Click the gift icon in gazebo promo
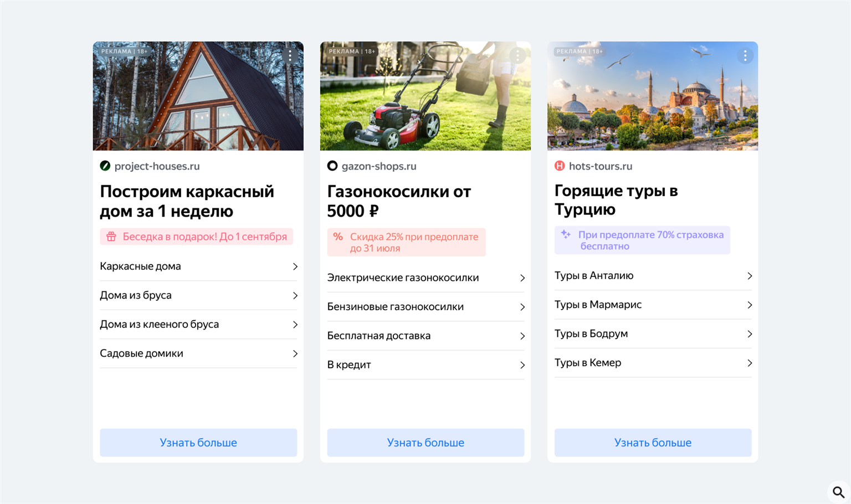The width and height of the screenshot is (851, 504). pos(111,236)
